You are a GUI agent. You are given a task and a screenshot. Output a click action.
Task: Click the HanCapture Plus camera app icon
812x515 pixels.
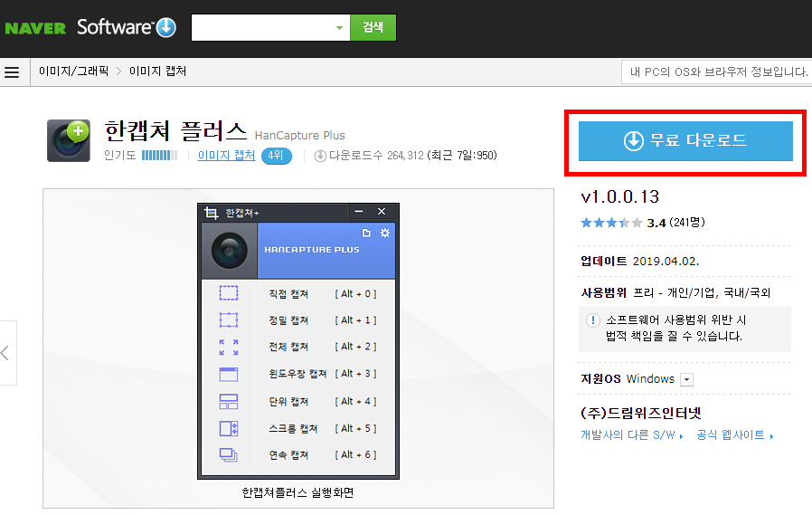click(x=69, y=140)
